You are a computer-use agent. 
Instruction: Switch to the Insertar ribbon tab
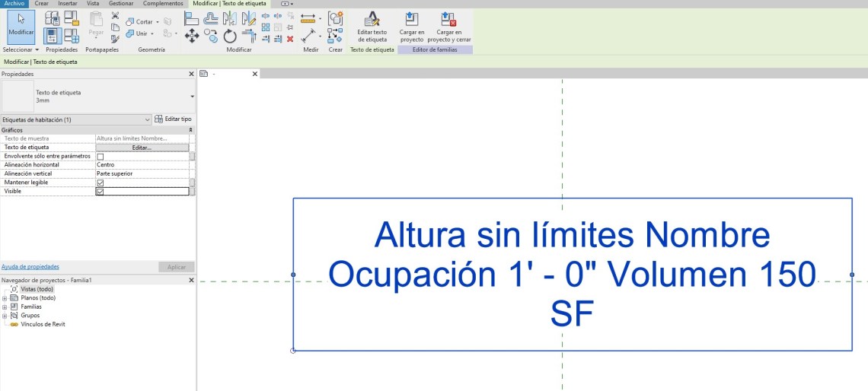pyautogui.click(x=67, y=4)
